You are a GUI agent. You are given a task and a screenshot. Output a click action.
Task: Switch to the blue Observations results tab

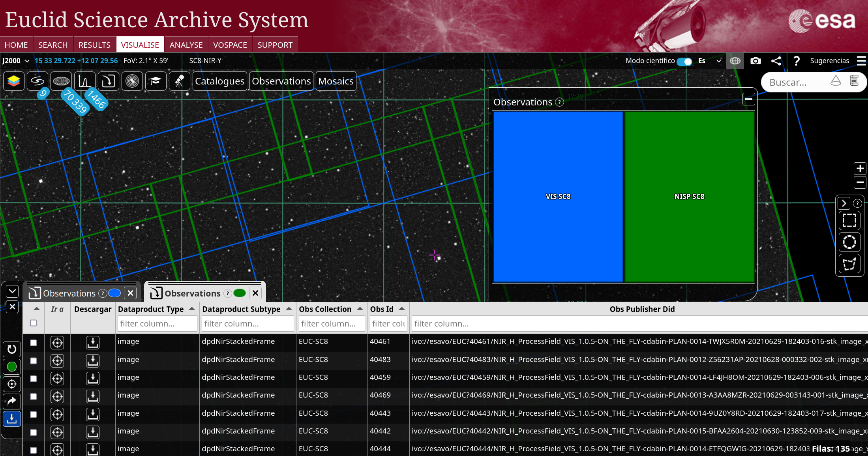click(69, 293)
